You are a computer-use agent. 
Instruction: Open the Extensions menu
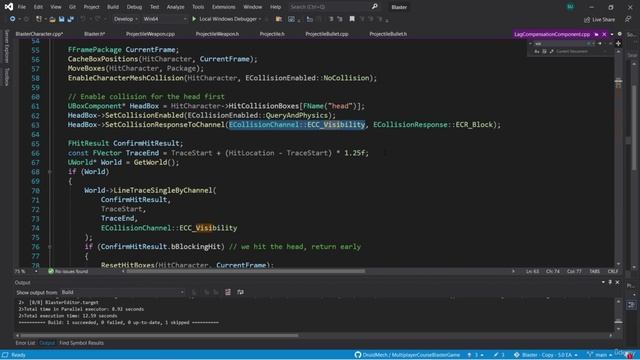click(x=223, y=7)
